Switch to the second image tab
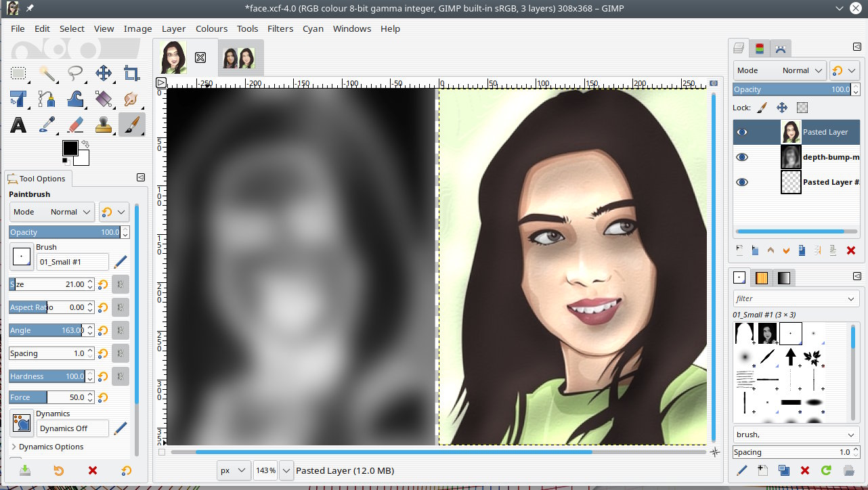This screenshot has height=490, width=868. [241, 58]
